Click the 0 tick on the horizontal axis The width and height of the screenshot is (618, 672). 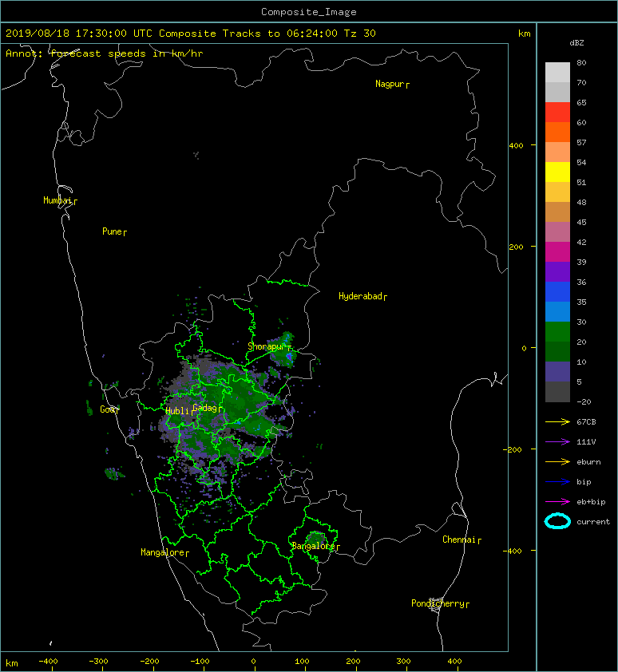point(253,662)
